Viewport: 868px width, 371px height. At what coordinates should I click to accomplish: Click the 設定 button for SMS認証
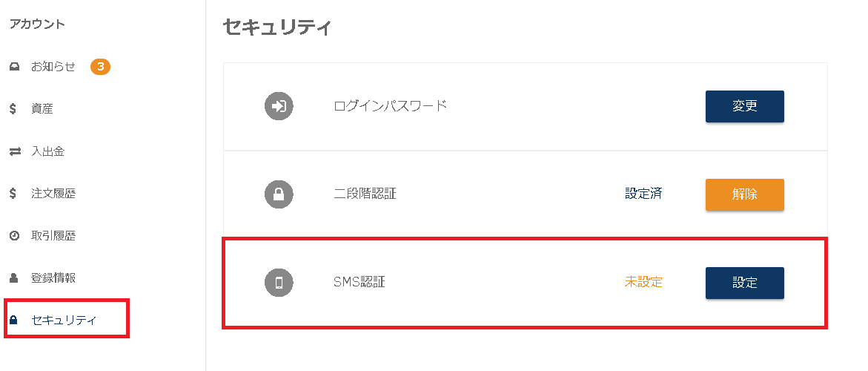pos(744,283)
